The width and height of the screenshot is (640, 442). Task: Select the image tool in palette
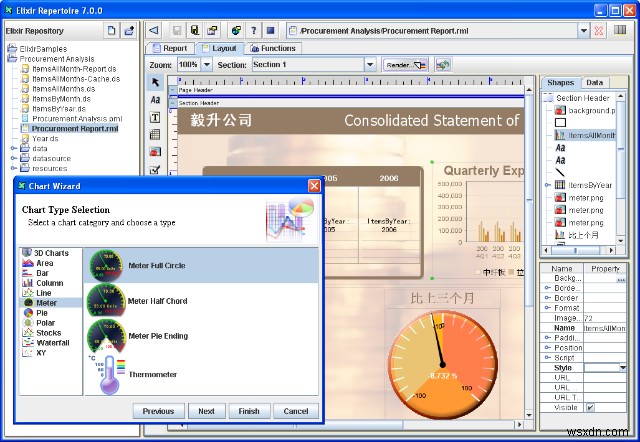155,152
